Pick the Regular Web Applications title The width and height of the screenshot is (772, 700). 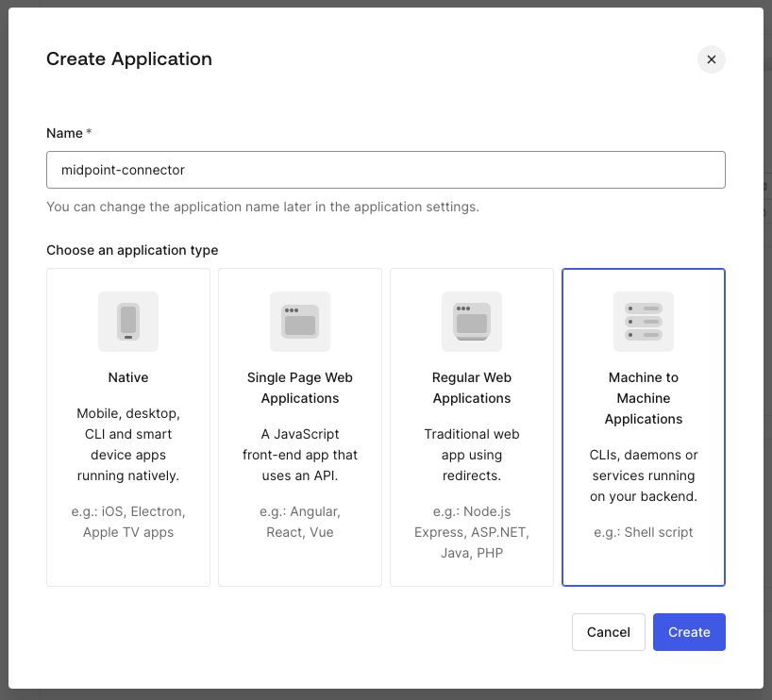[x=472, y=388]
